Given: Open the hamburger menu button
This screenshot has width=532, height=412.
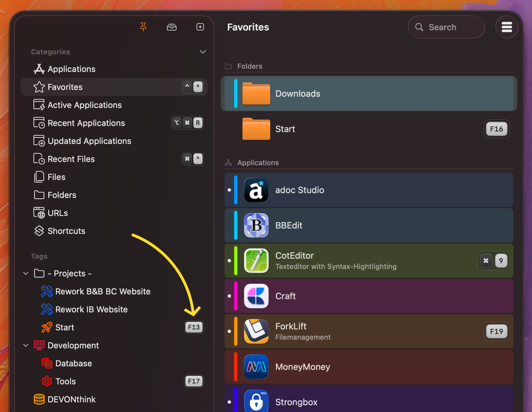Looking at the screenshot, I should click(x=507, y=27).
